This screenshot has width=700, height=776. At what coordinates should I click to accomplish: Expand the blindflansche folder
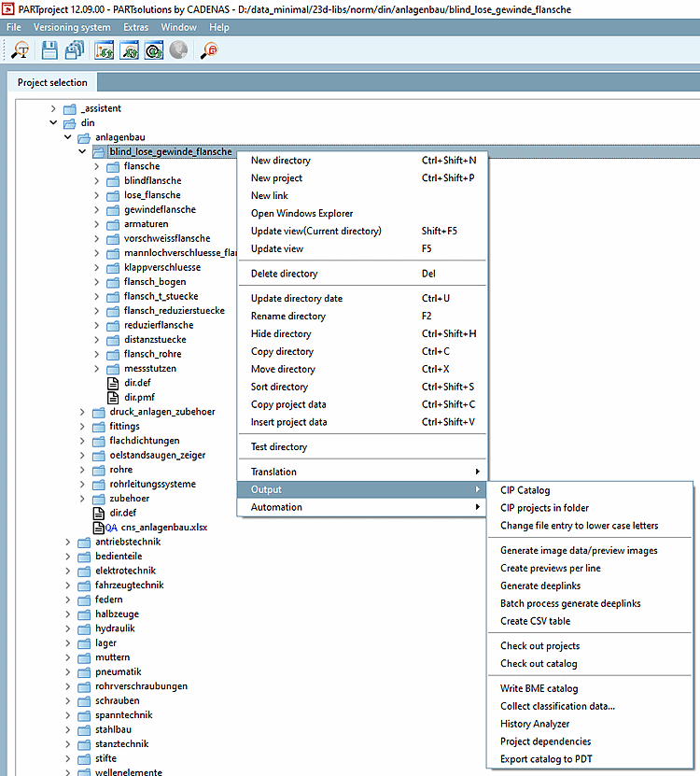point(96,180)
